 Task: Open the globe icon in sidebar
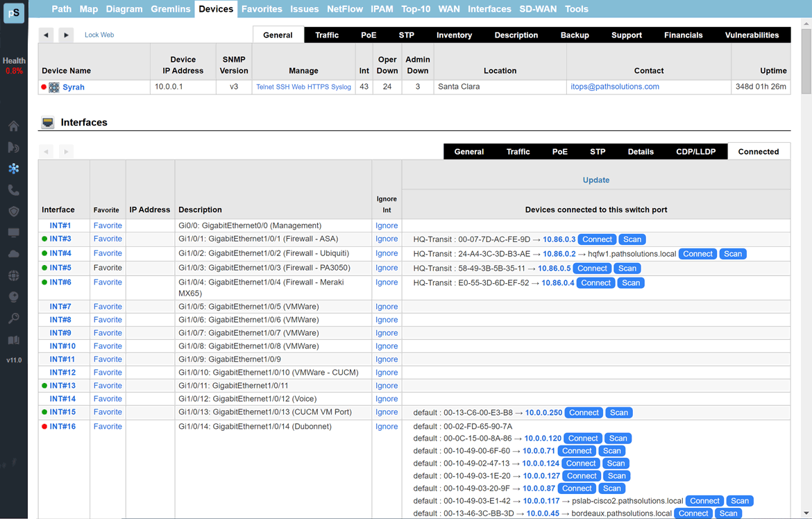pos(14,275)
